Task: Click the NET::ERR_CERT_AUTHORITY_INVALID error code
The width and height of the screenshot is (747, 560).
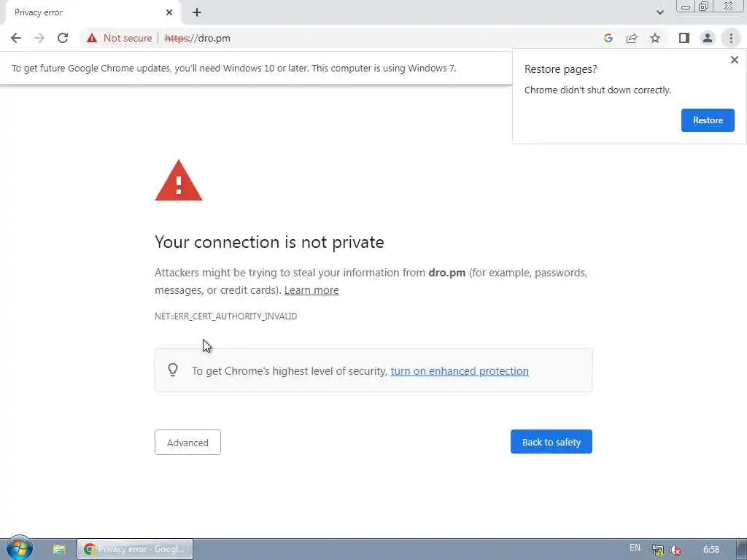Action: click(x=226, y=316)
